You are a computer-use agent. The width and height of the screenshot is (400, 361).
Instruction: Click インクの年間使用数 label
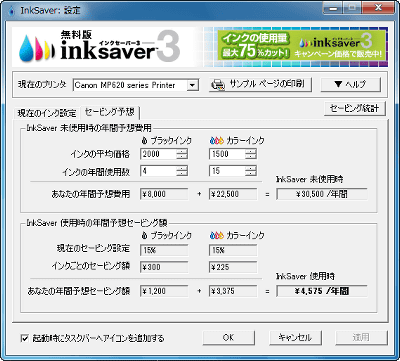tap(96, 172)
